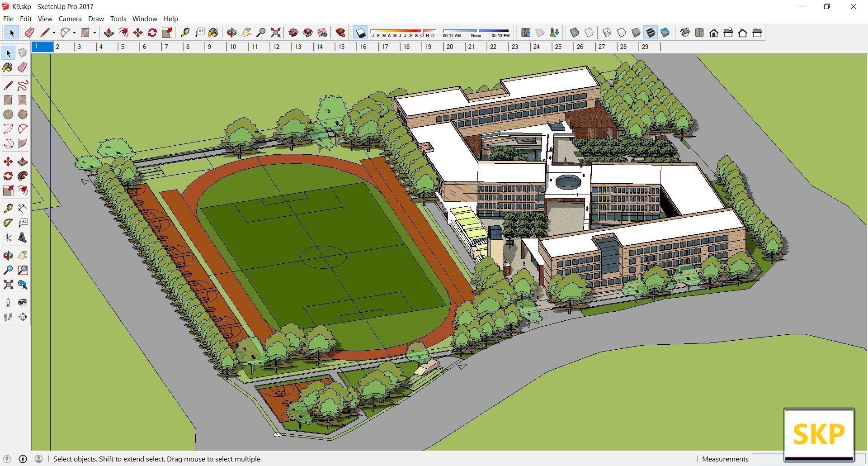Open the Camera menu
This screenshot has height=466, width=868.
click(x=70, y=19)
